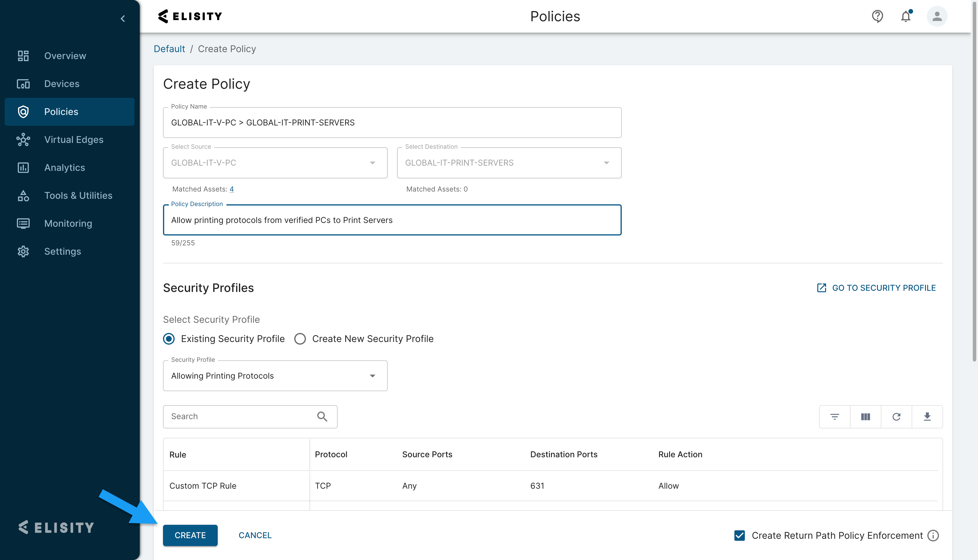Select Create New Security Profile radio
978x560 pixels.
300,339
